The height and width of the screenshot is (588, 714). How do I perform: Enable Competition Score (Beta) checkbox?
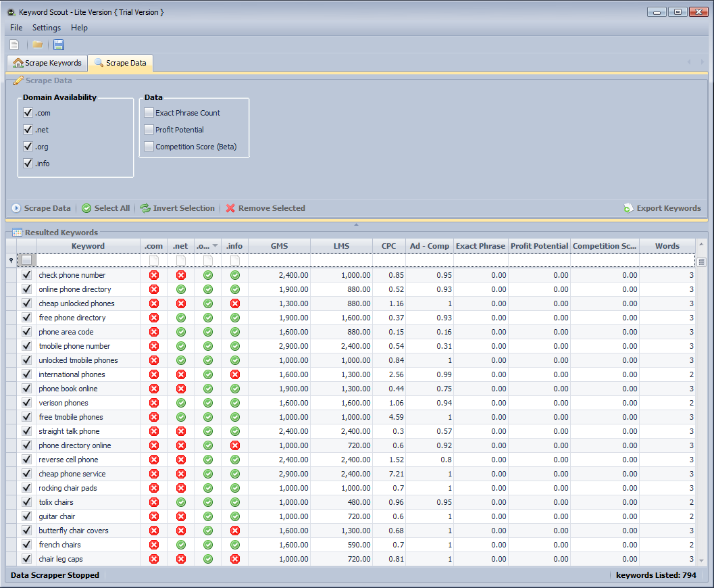click(x=149, y=147)
